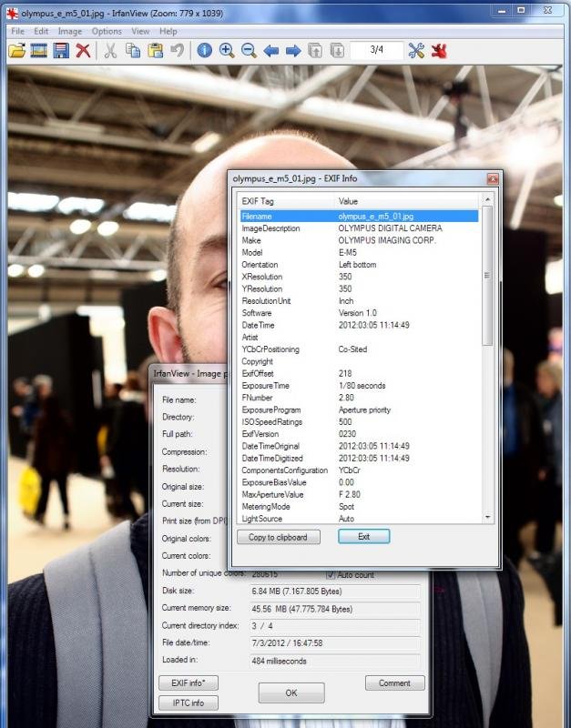Click the red IrfanView cat icon in toolbar
The image size is (571, 728).
pos(439,50)
